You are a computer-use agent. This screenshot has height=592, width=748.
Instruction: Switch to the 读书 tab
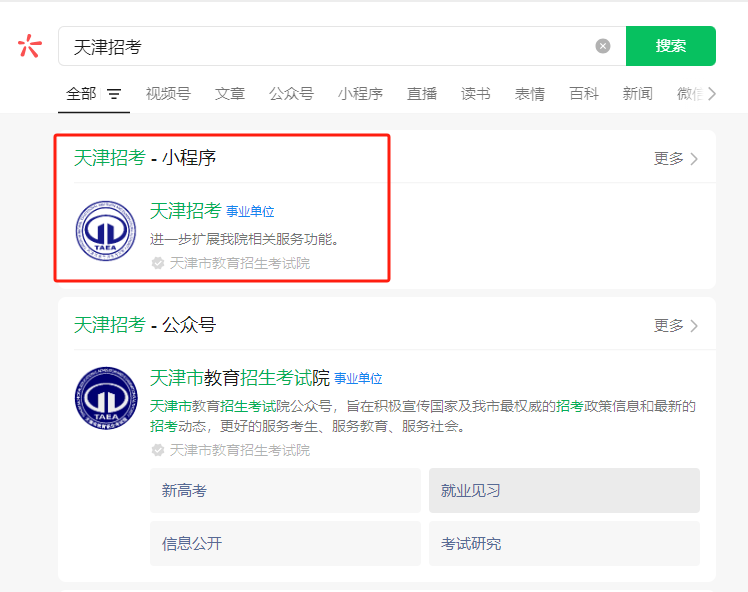[476, 93]
